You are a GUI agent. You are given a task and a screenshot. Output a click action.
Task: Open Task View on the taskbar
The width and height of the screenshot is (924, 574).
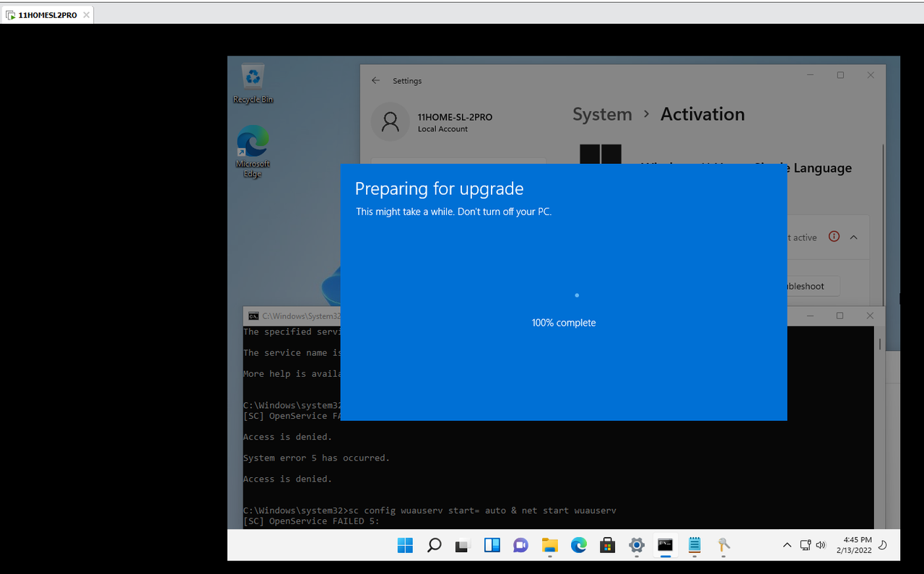[463, 545]
